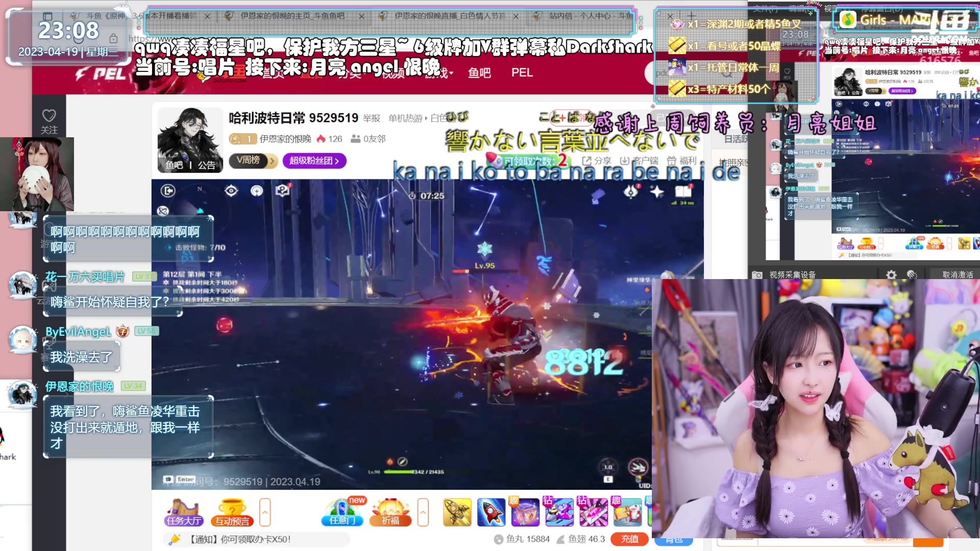Switch to 伊恩家的恨晚直播 browser tab
This screenshot has width=980, height=551.
pyautogui.click(x=449, y=16)
